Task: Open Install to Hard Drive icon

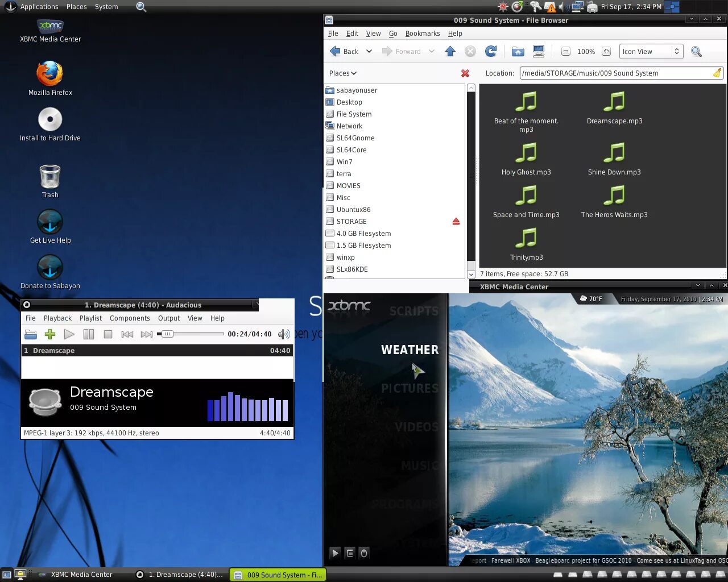Action: point(50,124)
